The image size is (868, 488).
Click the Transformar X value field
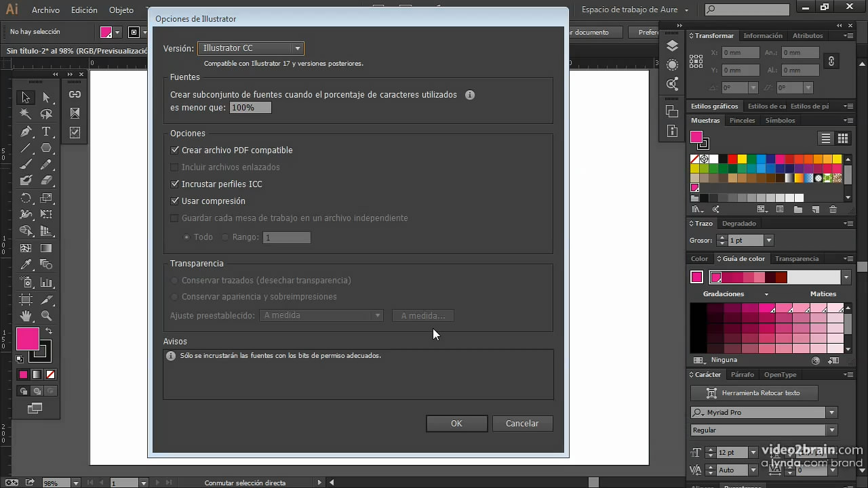[x=741, y=53]
